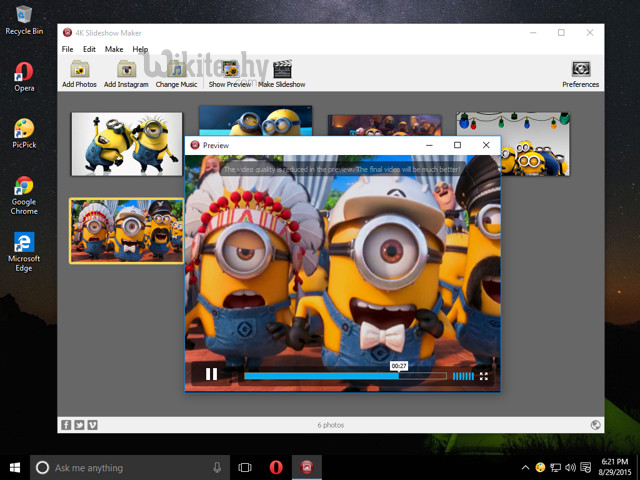
Task: Select the two minions white background thumbnail
Action: 126,143
